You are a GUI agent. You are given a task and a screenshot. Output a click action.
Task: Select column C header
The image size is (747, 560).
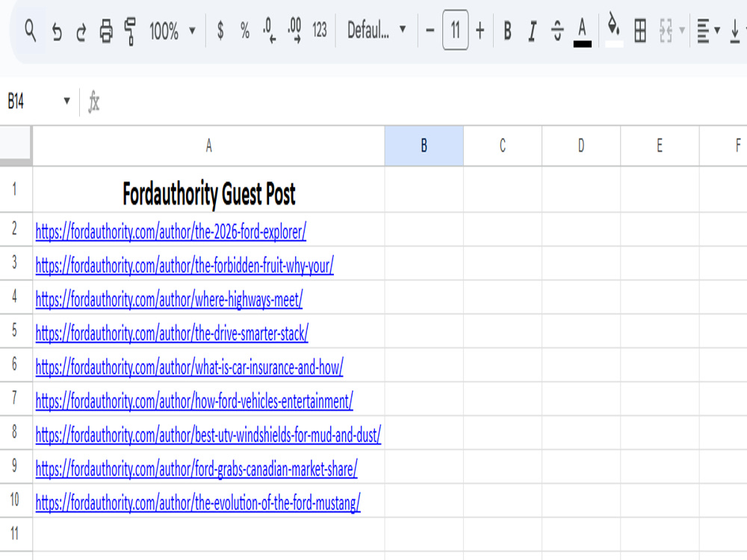point(503,146)
